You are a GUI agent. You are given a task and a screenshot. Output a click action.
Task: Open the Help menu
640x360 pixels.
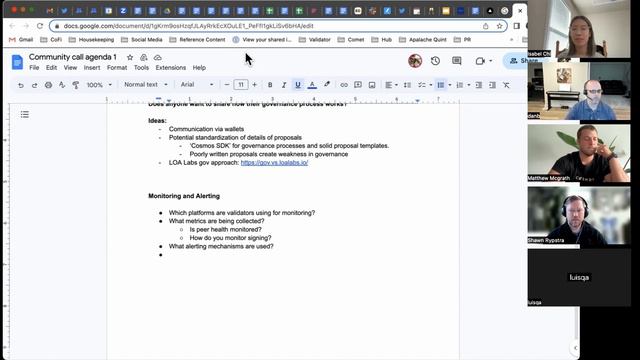tap(199, 68)
